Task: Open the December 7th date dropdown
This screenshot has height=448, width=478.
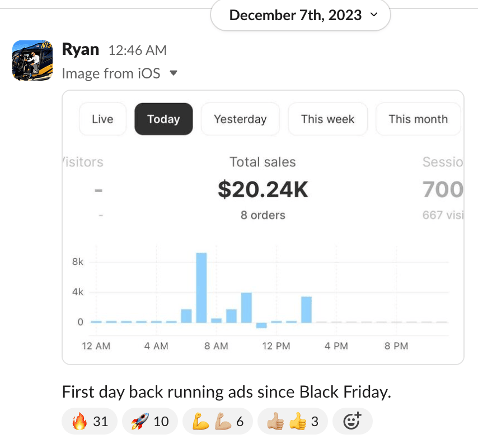Action: (x=300, y=15)
